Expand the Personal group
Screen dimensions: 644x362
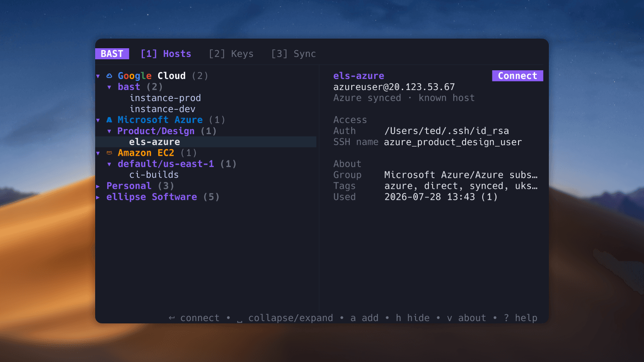(x=98, y=186)
